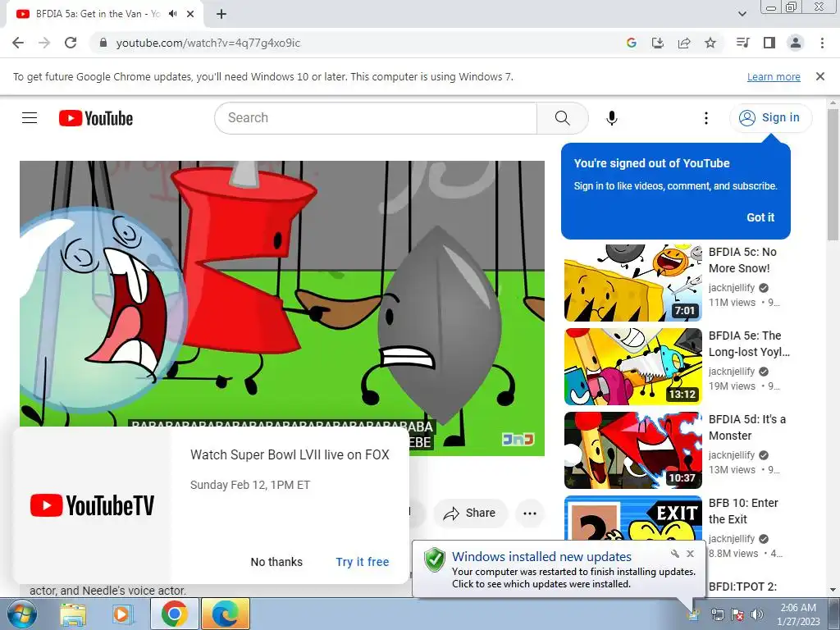
Task: Click the wrench icon in updates balloon
Action: coord(674,554)
